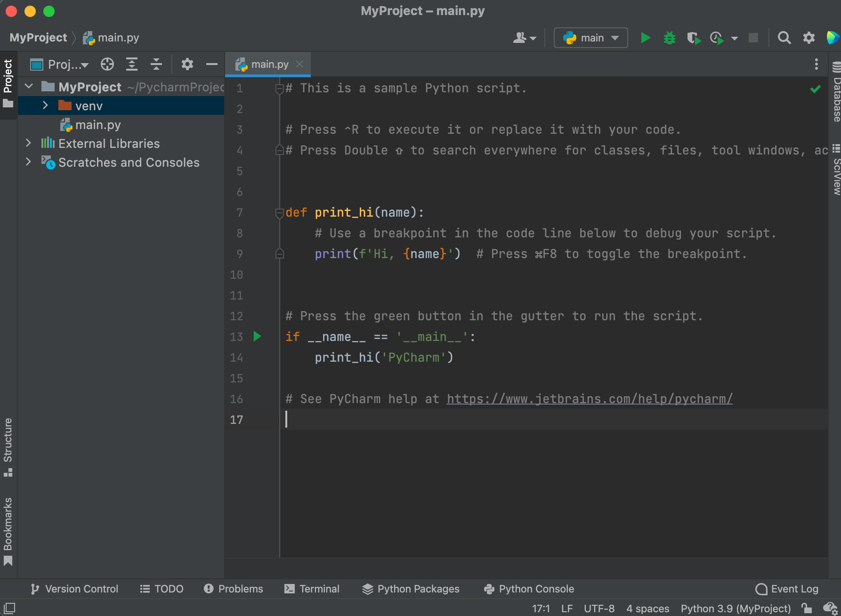
Task: Click main.py in the navigation breadcrumb
Action: tap(111, 38)
